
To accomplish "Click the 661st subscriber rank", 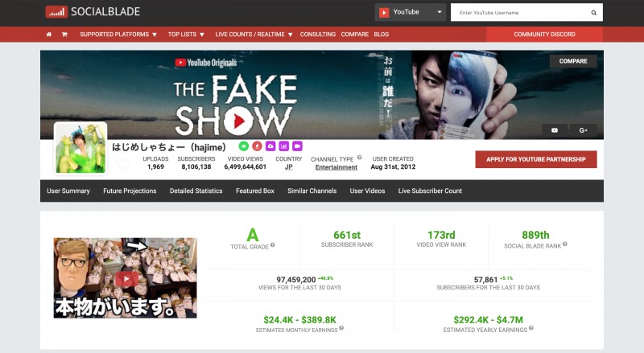I will (x=347, y=235).
